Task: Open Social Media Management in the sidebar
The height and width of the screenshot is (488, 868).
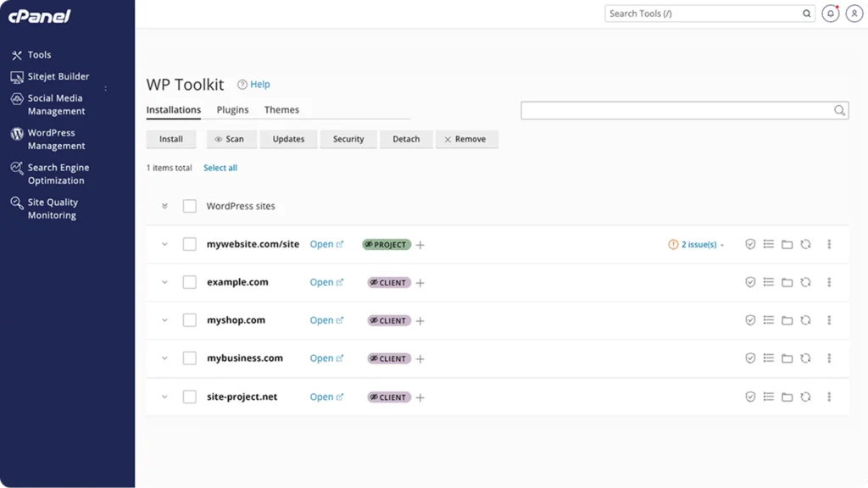Action: [48, 104]
